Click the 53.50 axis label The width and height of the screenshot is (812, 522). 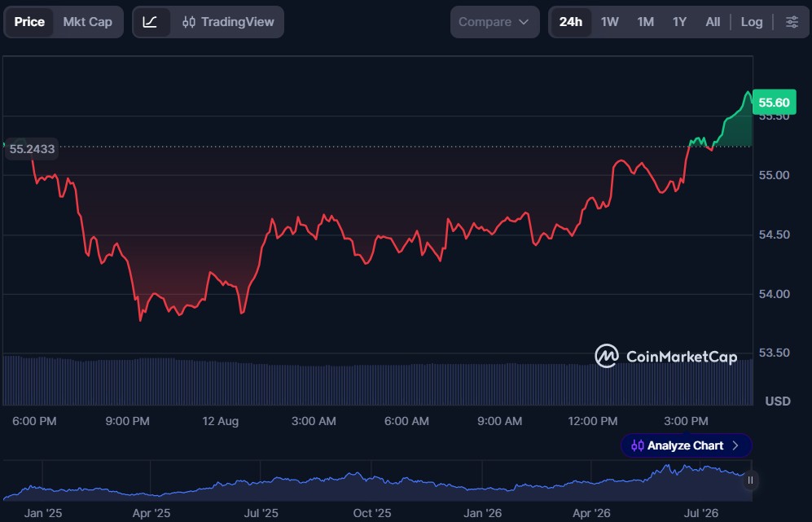(x=775, y=353)
